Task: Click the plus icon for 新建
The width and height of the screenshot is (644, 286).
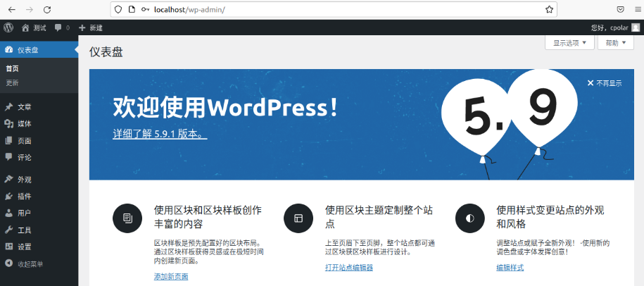Action: pyautogui.click(x=82, y=28)
